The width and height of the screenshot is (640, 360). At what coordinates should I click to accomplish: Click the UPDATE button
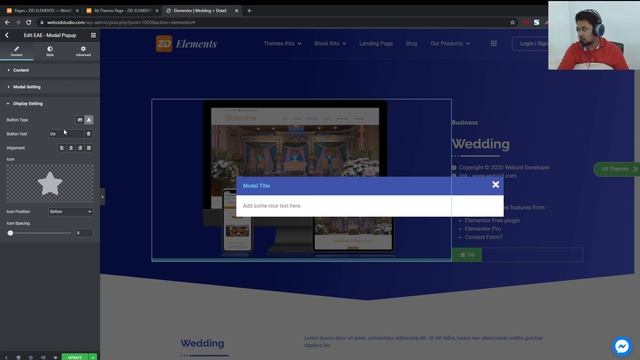point(75,357)
